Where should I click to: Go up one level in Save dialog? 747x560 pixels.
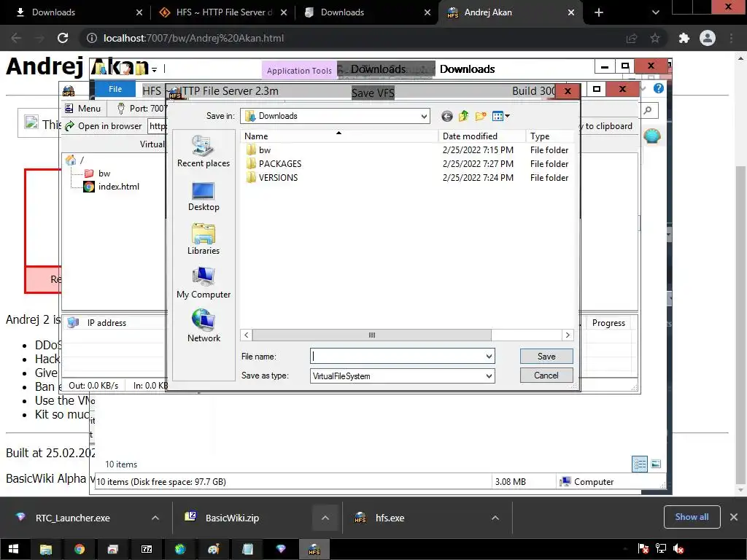[463, 116]
